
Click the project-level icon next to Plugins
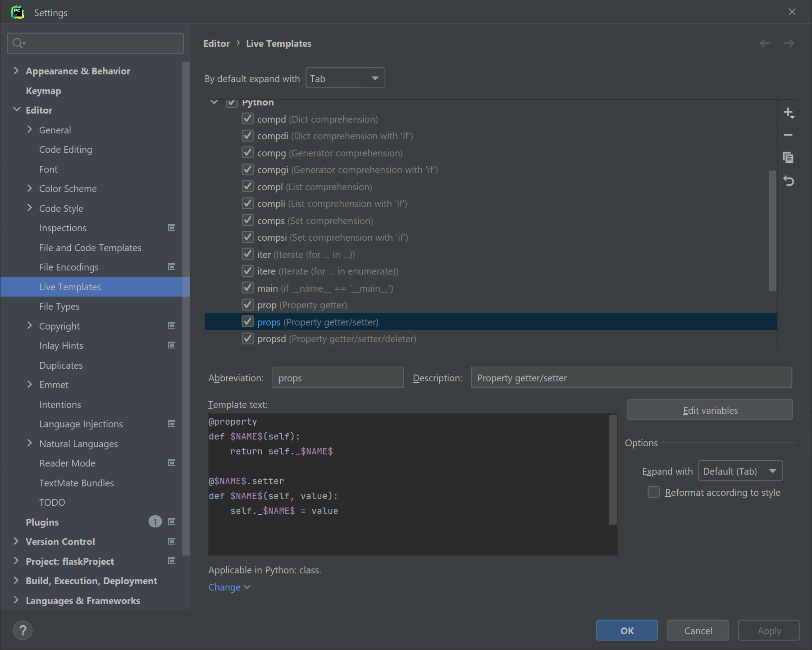click(172, 522)
